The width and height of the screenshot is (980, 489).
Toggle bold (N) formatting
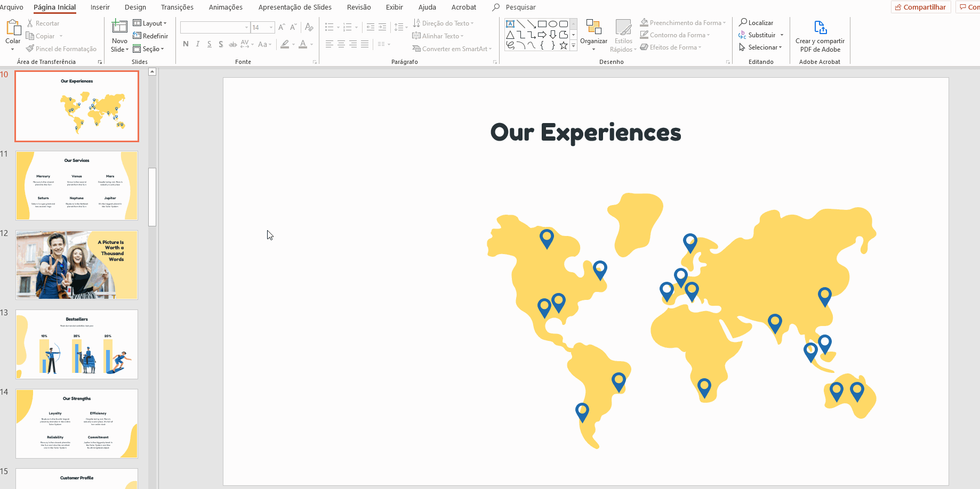coord(186,44)
